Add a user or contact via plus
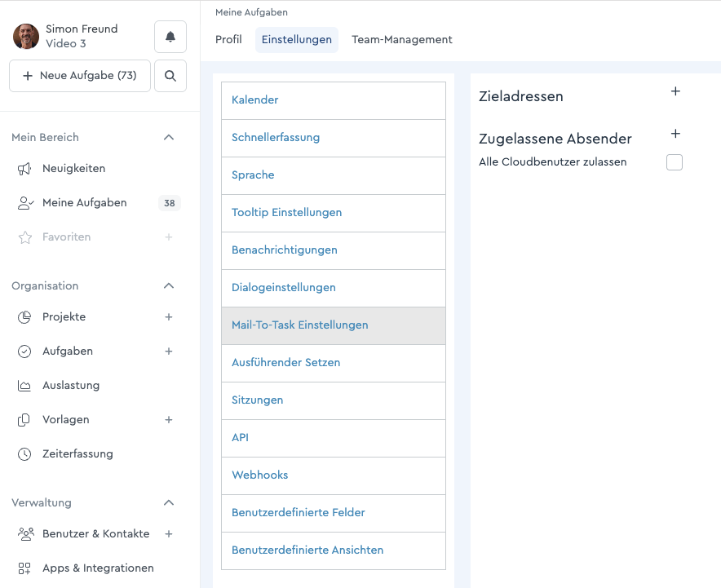 (169, 533)
